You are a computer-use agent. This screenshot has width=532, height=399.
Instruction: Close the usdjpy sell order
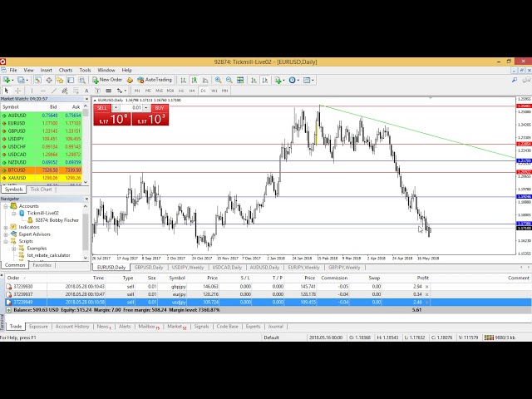pos(427,302)
